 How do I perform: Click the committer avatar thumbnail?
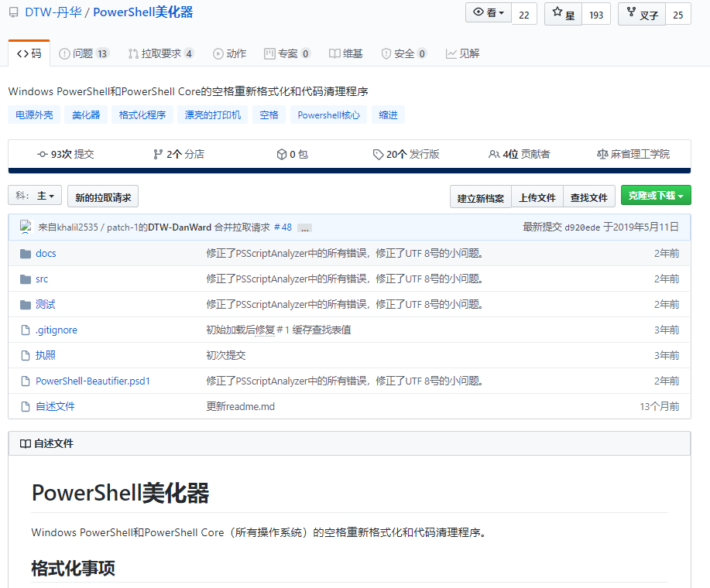click(x=26, y=227)
